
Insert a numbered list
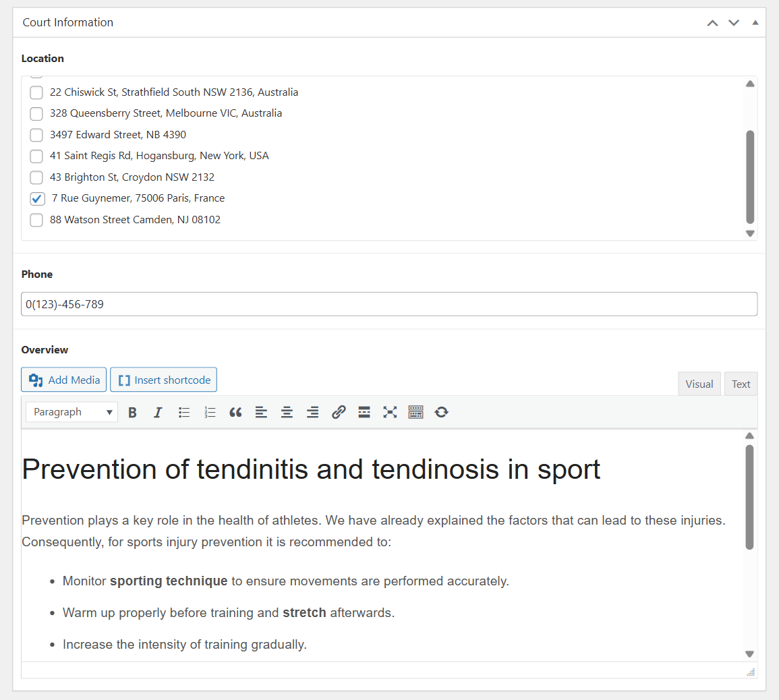[x=210, y=413]
